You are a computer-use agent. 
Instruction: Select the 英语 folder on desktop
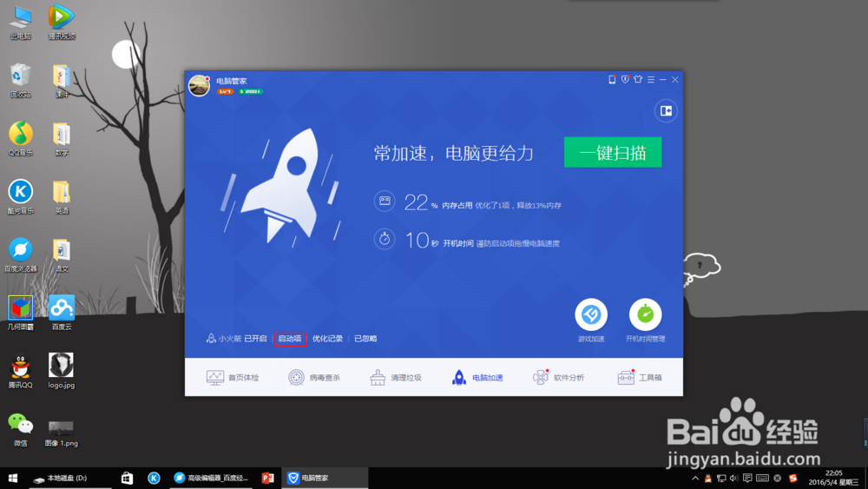62,197
